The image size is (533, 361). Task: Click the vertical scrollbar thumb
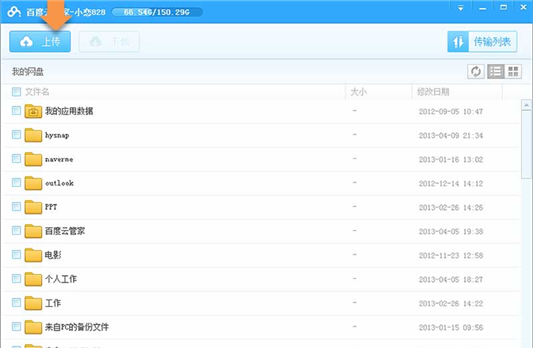pos(526,144)
